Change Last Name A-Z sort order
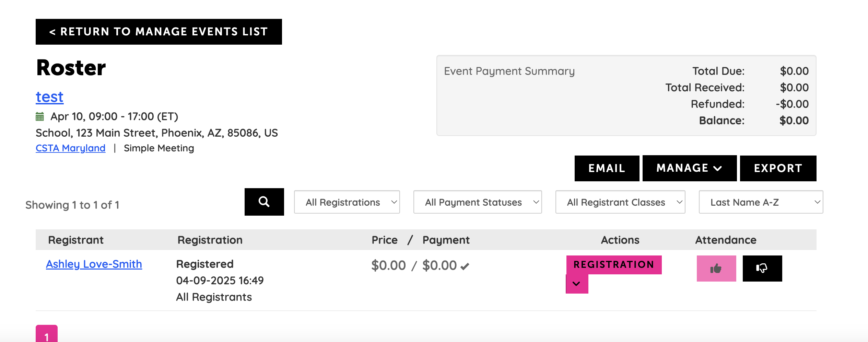Image resolution: width=868 pixels, height=342 pixels. [761, 202]
